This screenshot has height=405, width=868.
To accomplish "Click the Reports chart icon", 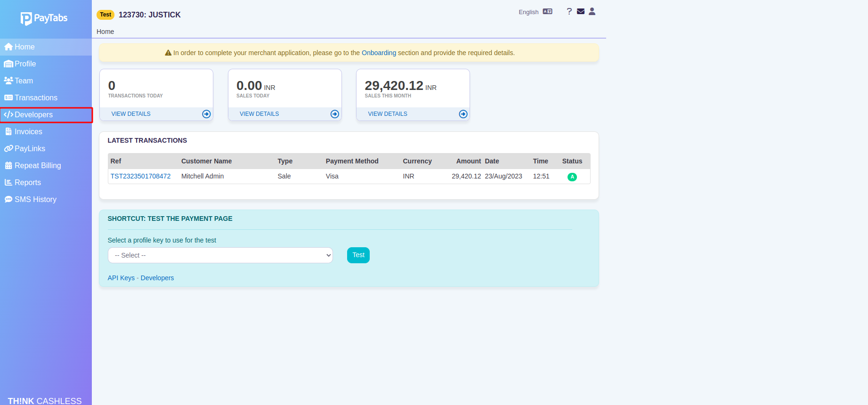I will pos(8,182).
